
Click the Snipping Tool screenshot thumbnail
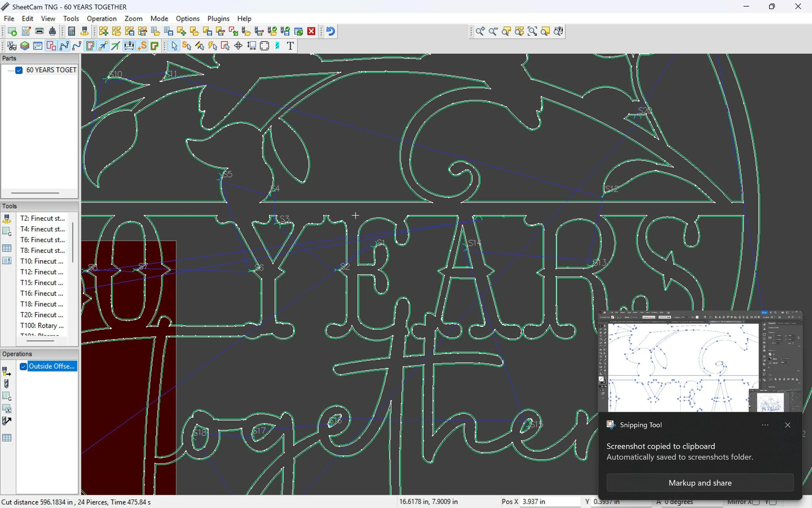click(x=700, y=361)
